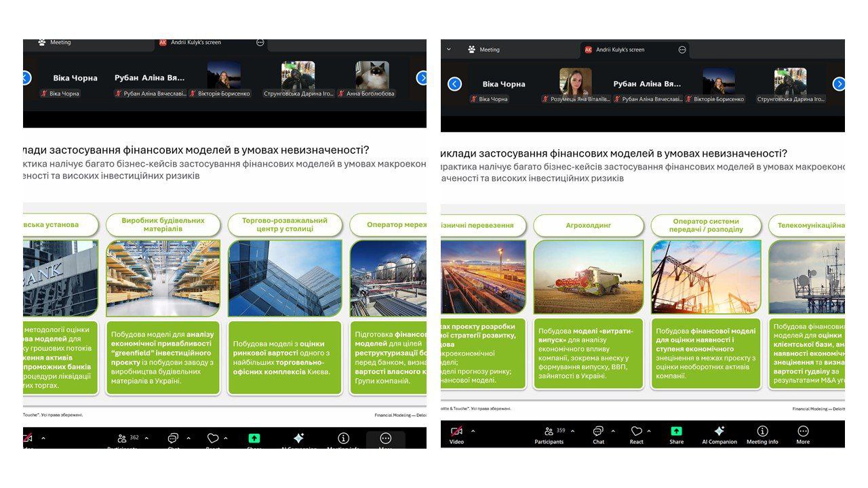The image size is (868, 488).
Task: Expand the Chat options caret in right screenshot
Action: pyautogui.click(x=613, y=431)
